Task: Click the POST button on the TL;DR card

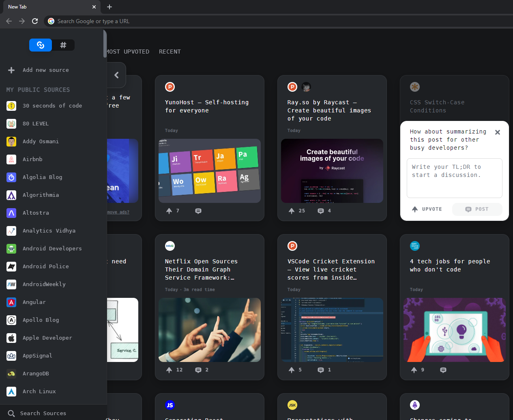Action: (477, 209)
